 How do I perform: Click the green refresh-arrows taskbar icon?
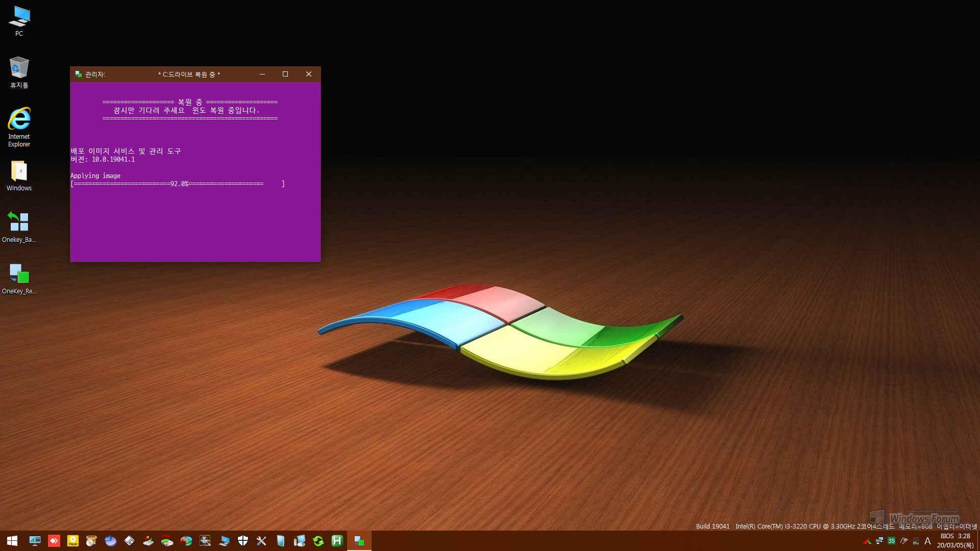(x=318, y=541)
